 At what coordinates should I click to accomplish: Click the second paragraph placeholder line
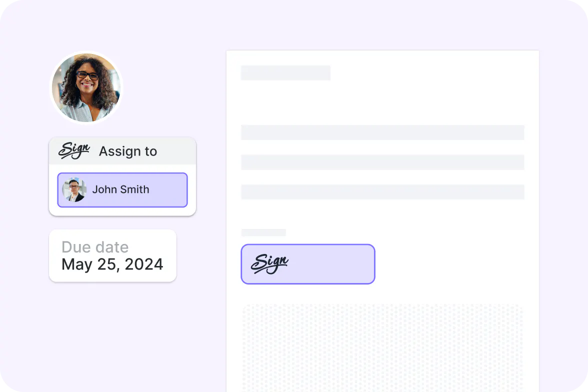point(382,161)
